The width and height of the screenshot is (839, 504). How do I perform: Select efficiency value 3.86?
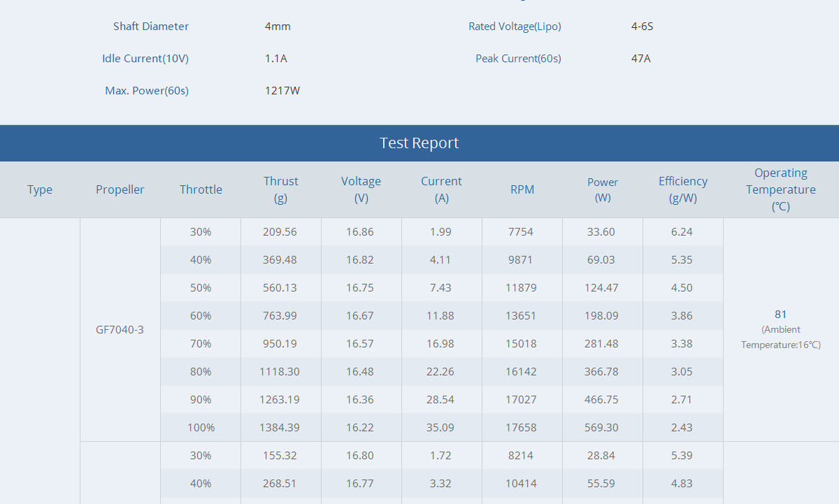[682, 315]
